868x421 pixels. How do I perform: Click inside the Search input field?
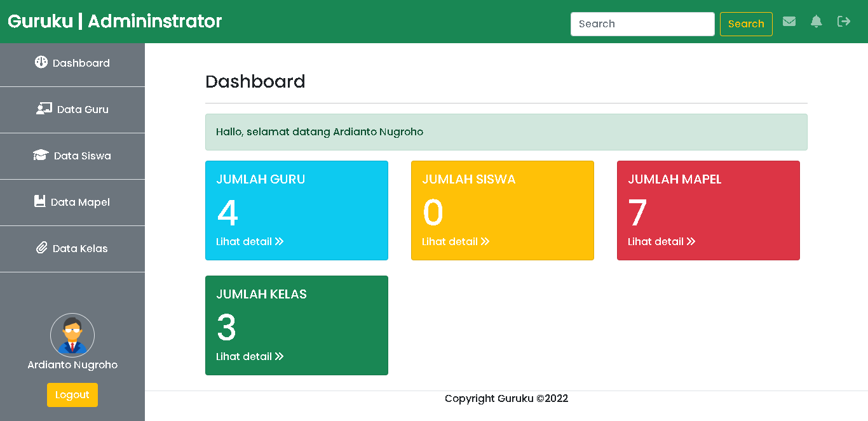coord(642,23)
